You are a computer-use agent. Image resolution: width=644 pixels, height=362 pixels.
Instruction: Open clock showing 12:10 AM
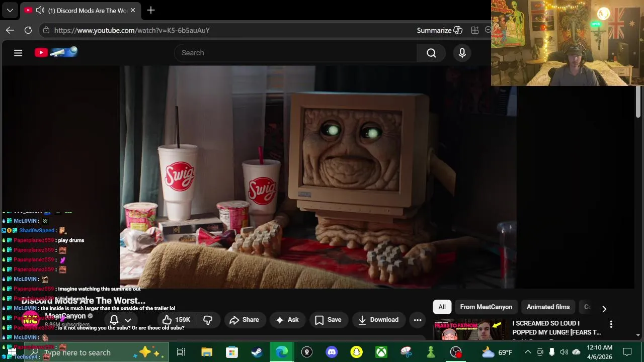pyautogui.click(x=599, y=352)
